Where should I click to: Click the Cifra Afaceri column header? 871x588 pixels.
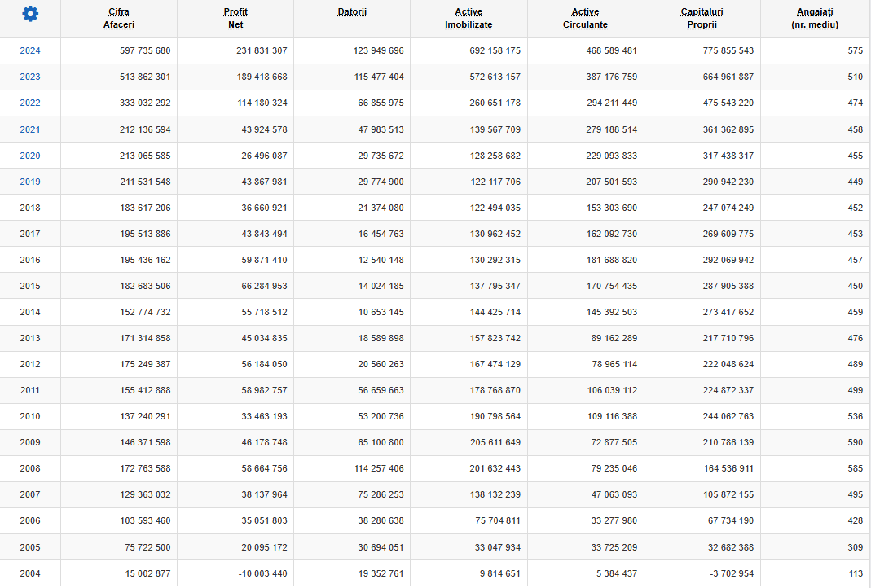click(119, 18)
